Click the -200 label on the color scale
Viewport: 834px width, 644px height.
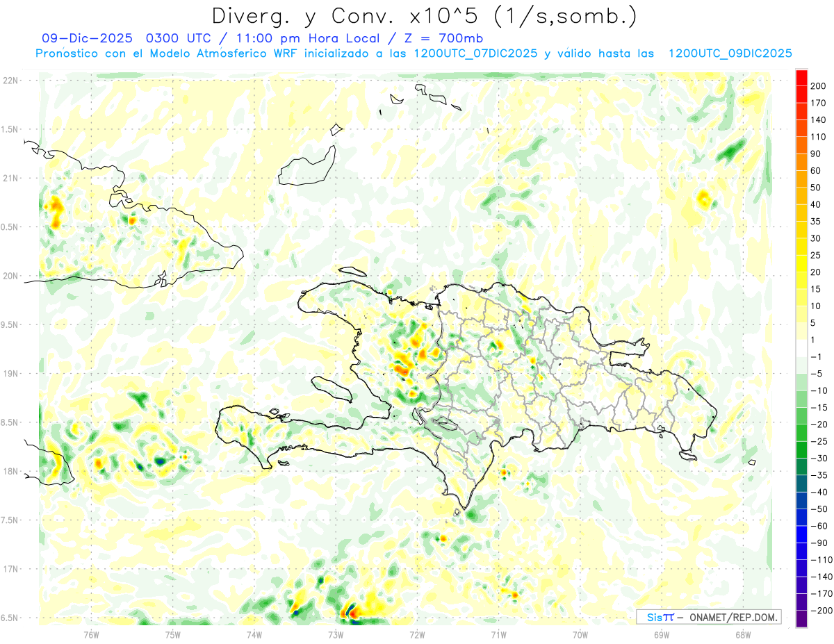pos(821,611)
